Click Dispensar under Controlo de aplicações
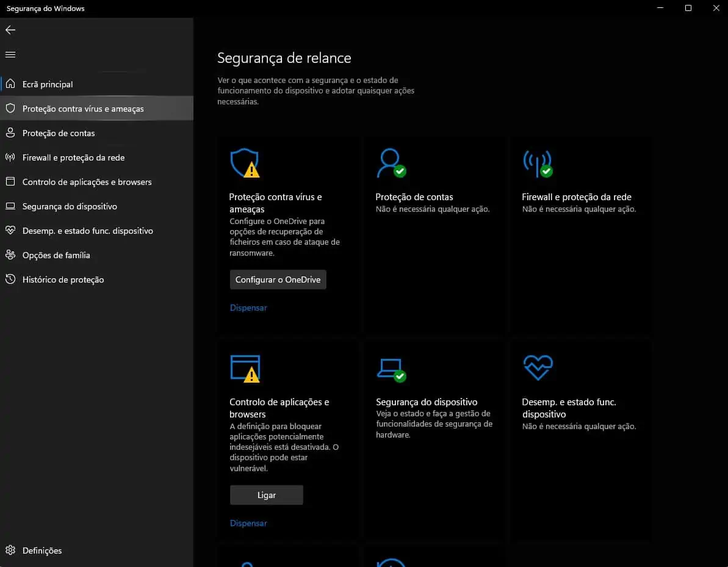 248,523
